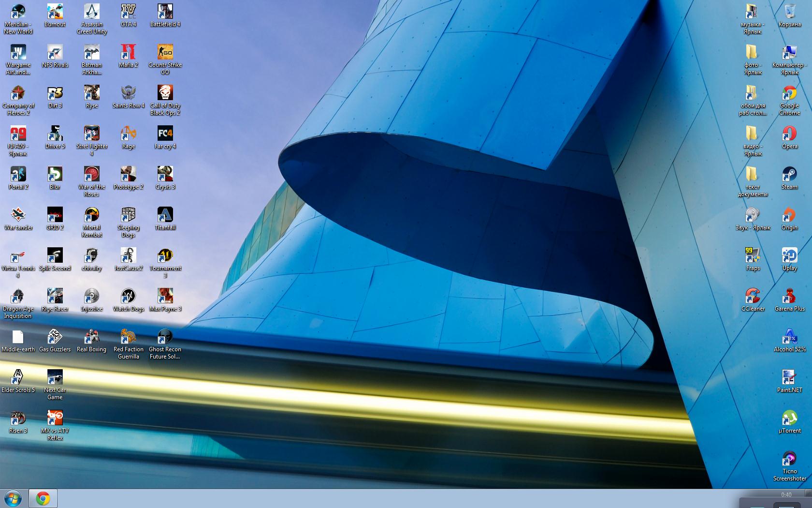Open the Virtua Tennis 4 icon
This screenshot has width=812, height=508.
(18, 263)
